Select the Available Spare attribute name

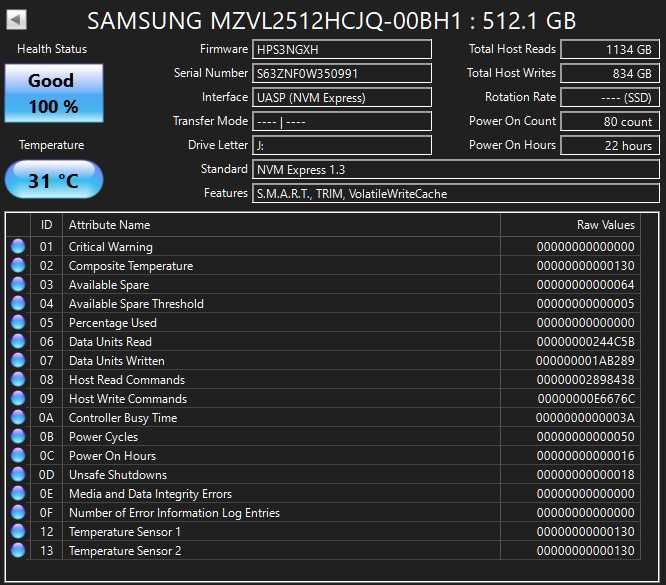109,285
